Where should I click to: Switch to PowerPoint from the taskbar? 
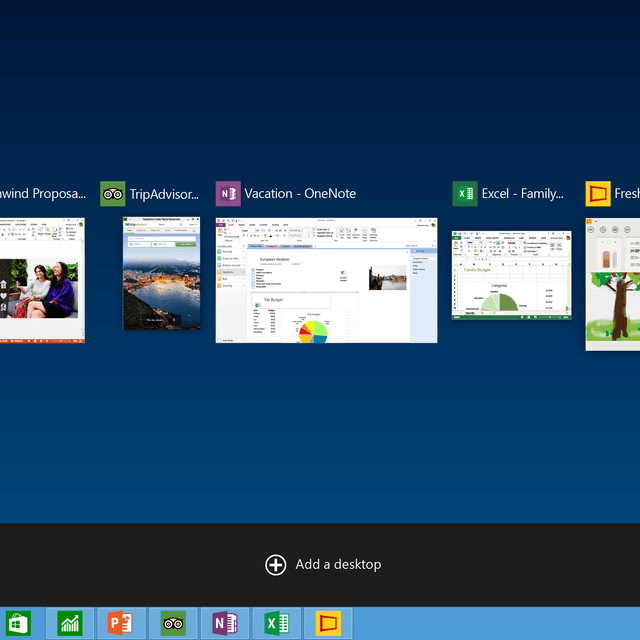pyautogui.click(x=121, y=623)
